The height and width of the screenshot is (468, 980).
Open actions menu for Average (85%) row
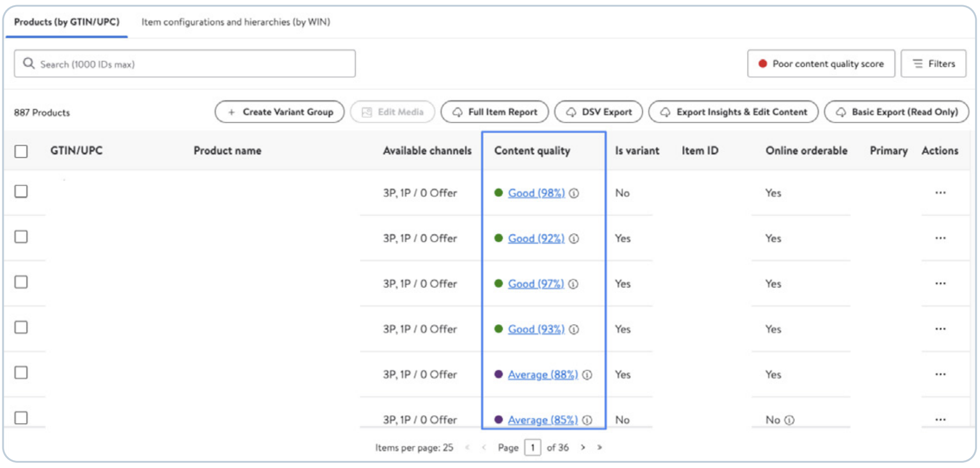point(940,420)
